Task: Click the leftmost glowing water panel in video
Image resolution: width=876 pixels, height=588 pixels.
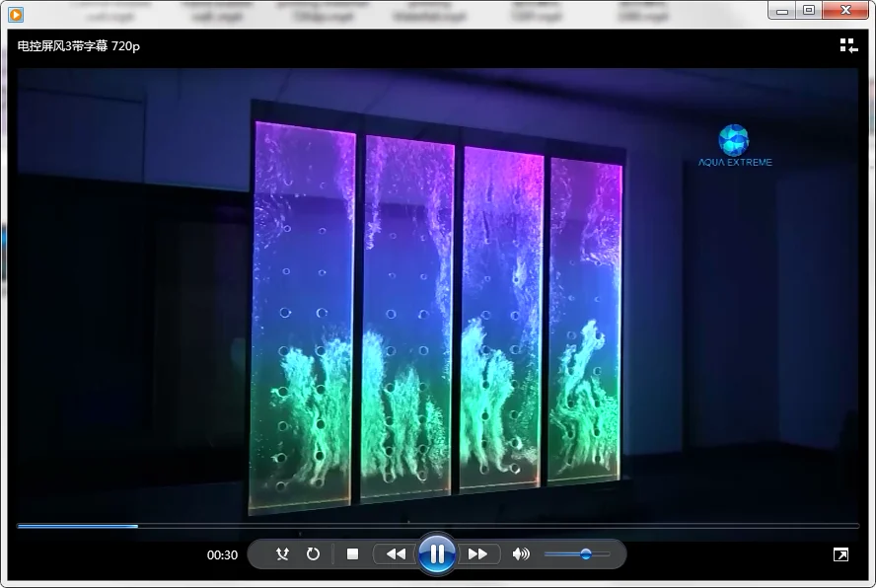Action: (x=303, y=316)
